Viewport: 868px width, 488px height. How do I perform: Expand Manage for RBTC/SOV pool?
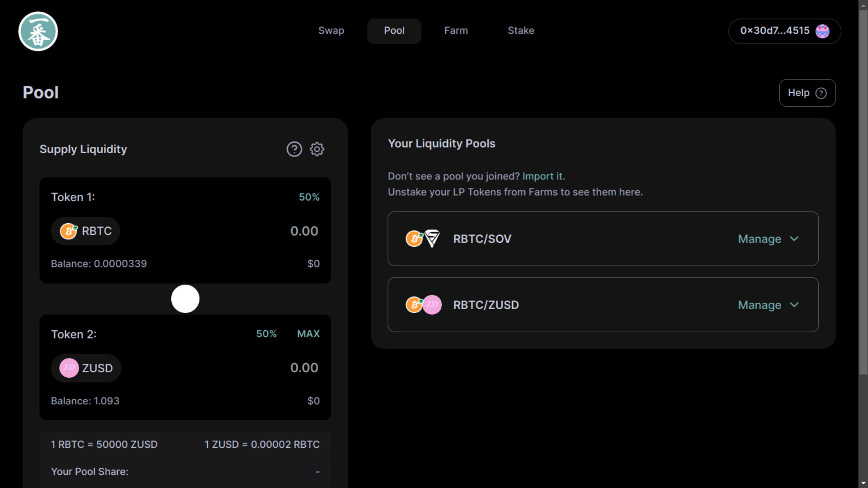pyautogui.click(x=768, y=239)
